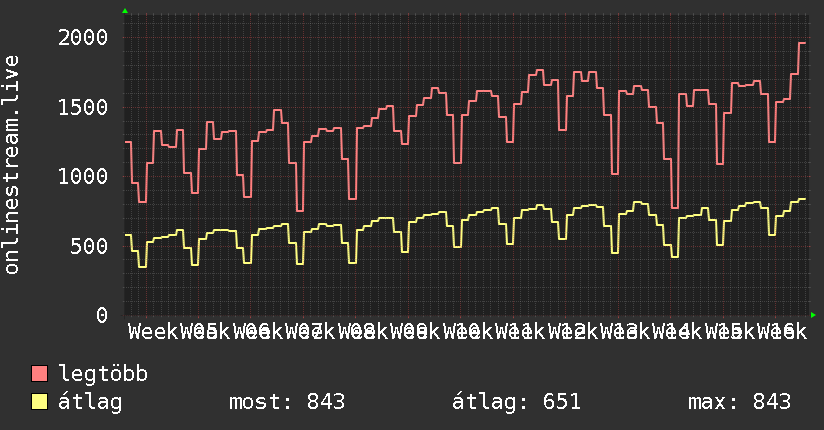Image resolution: width=824 pixels, height=430 pixels.
Task: Click the yellow line's final rightmost peak
Action: click(802, 199)
